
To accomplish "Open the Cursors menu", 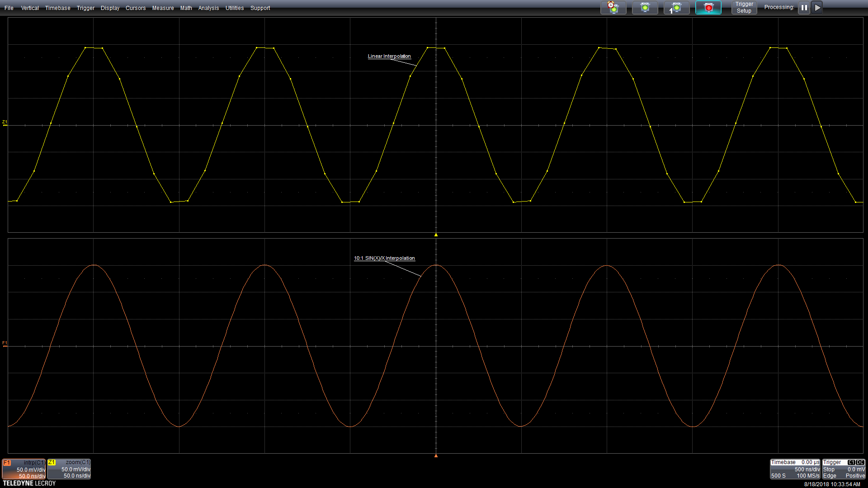I will (136, 8).
